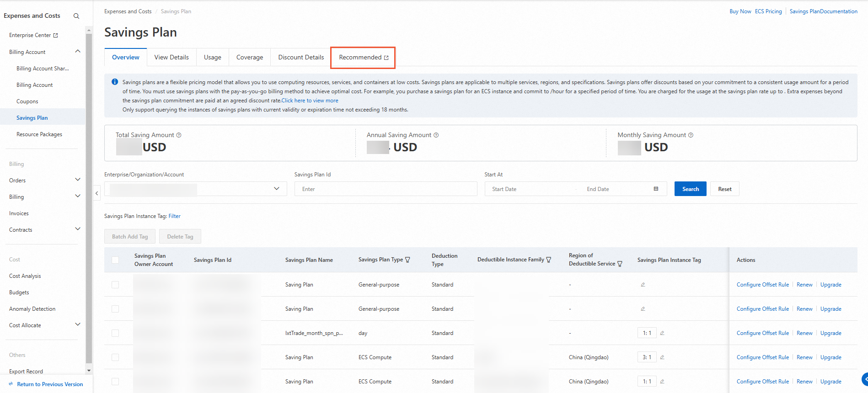
Task: Click the filter icon on Region of Deductible Service
Action: 620,264
